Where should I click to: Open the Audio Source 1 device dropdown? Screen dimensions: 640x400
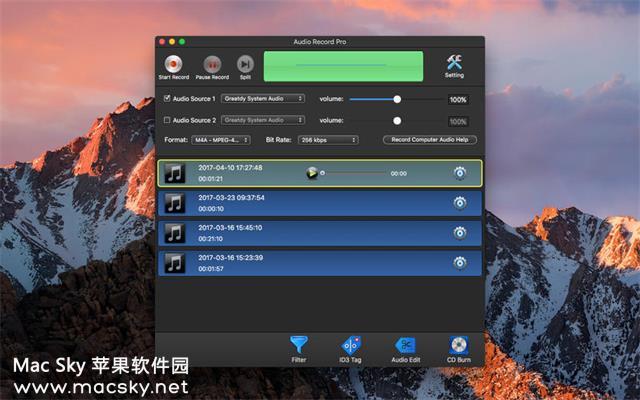[263, 98]
